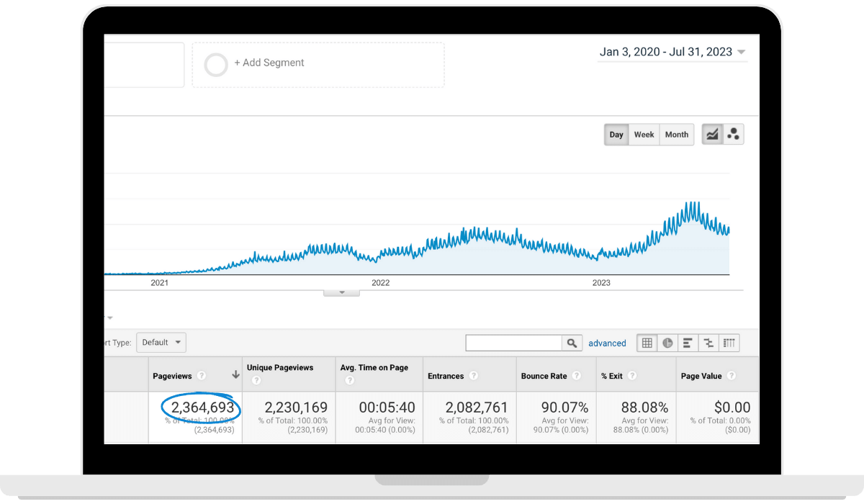This screenshot has height=504, width=864.
Task: Select the Day granularity option
Action: [616, 134]
